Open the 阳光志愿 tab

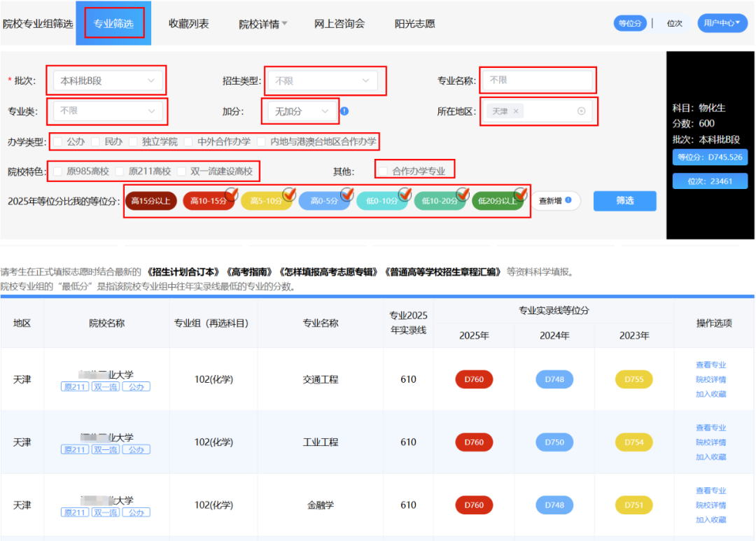click(x=414, y=24)
